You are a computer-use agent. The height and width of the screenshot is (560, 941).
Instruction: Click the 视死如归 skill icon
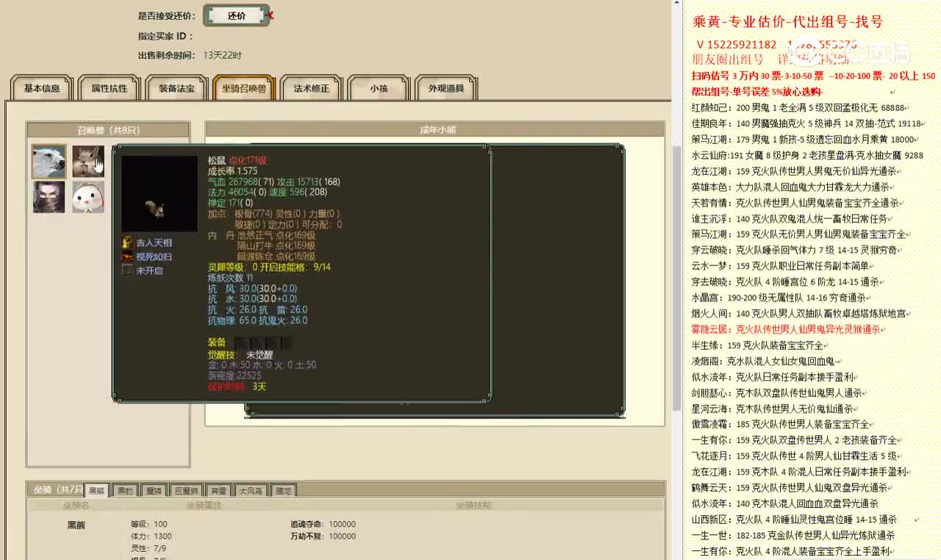pyautogui.click(x=127, y=256)
